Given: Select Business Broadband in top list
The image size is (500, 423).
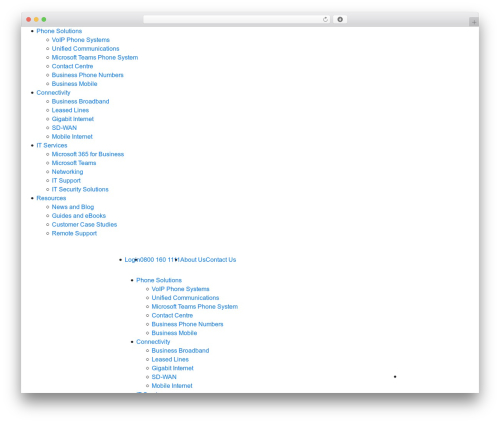Looking at the screenshot, I should pyautogui.click(x=80, y=101).
